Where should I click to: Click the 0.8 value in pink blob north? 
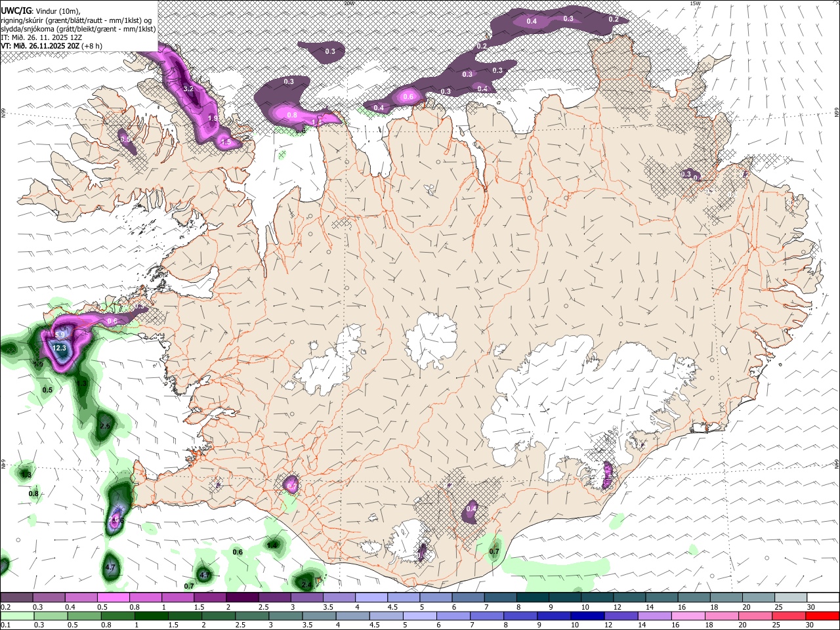coord(292,115)
